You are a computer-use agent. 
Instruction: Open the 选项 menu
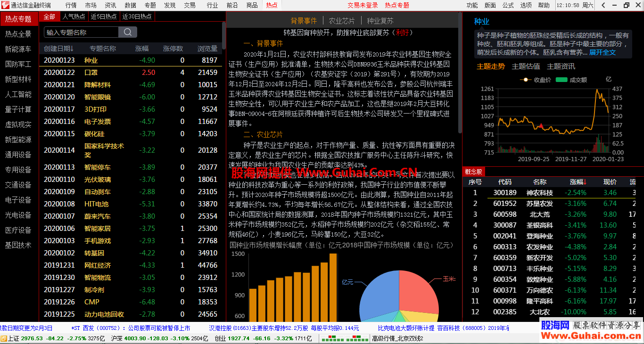coord(526,5)
